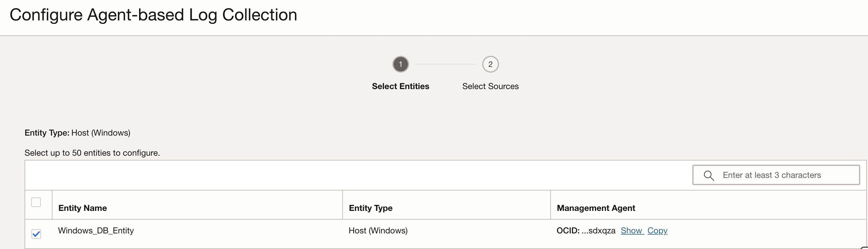The height and width of the screenshot is (249, 868).
Task: Uncheck the Windows_DB_Entity row checkbox
Action: click(x=36, y=234)
